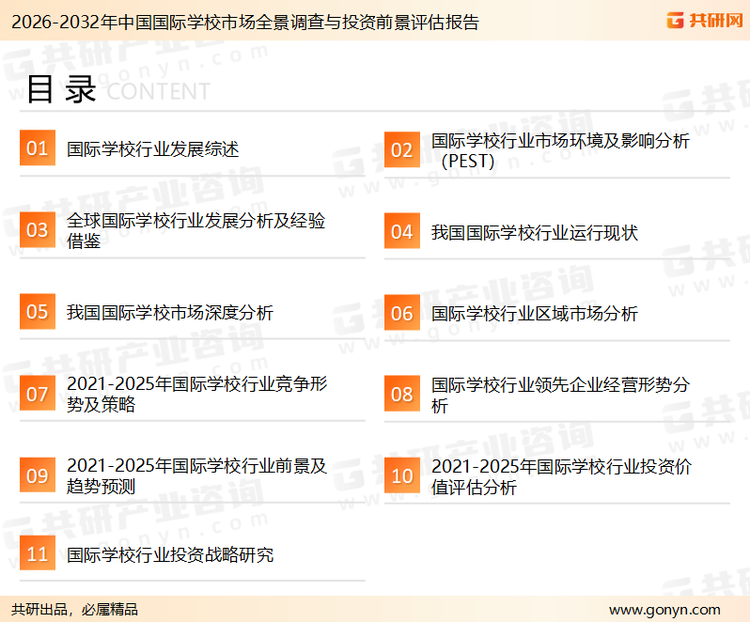The image size is (750, 622).
Task: Open chapter 国际学校行业领先企业经营形势分析
Action: 560,395
